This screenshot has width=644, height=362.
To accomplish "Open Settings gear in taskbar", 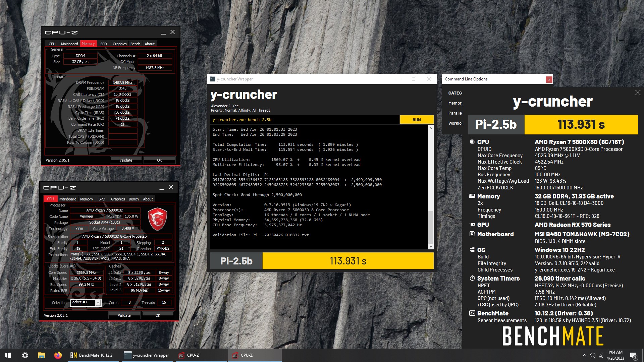I will coord(25,355).
